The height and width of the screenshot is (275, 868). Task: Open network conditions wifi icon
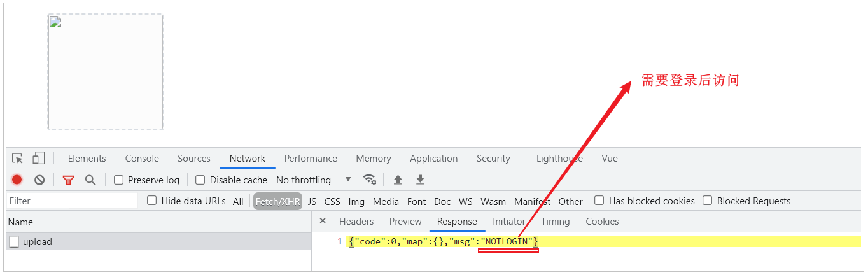(x=369, y=180)
